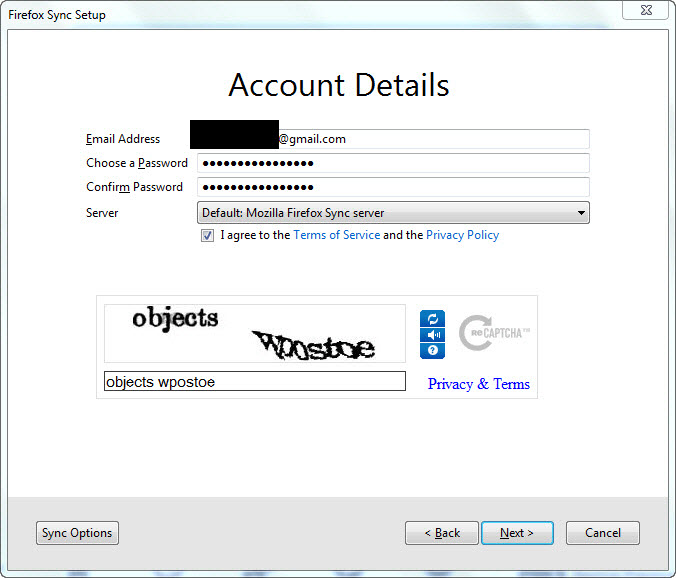The width and height of the screenshot is (676, 578).
Task: Click the CAPTCHA image with objects
Action: click(x=255, y=334)
